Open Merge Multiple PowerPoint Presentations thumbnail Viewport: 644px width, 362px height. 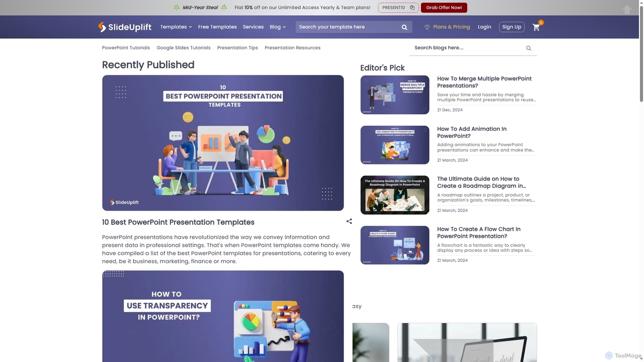(x=395, y=95)
